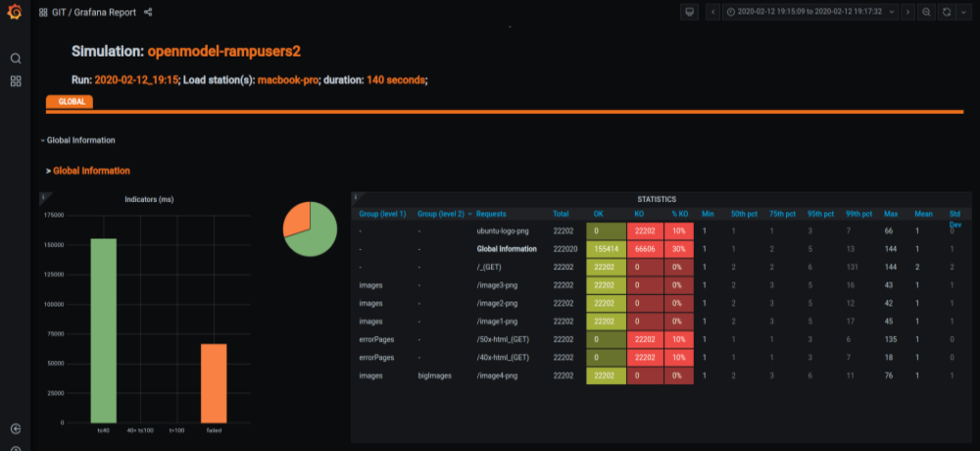Shift time range forward with right arrow

point(907,12)
